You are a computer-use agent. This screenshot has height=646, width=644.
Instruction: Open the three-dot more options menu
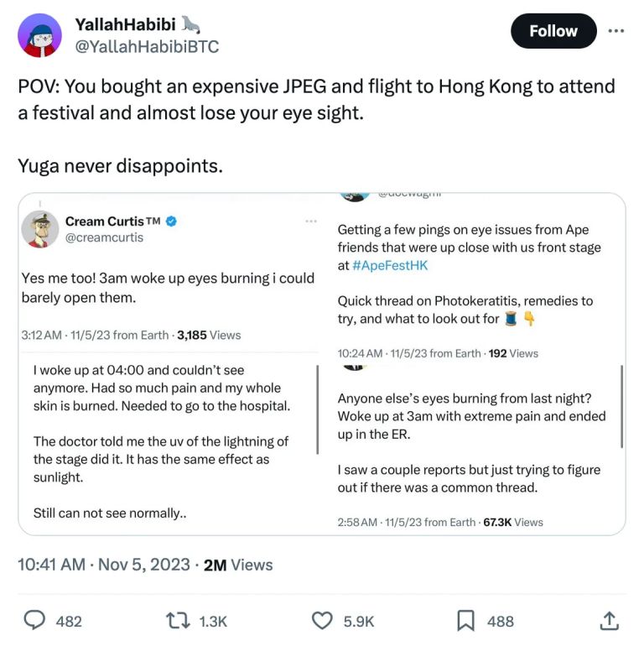coord(616,31)
